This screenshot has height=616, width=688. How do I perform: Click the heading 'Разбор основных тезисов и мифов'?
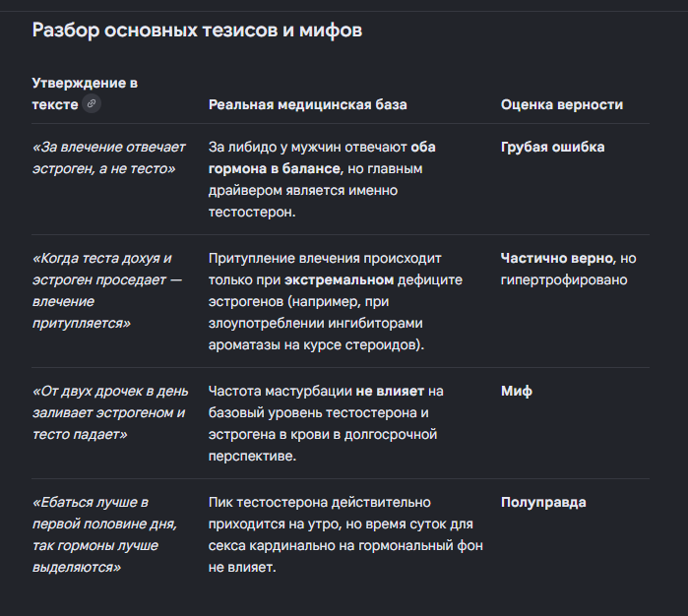(x=197, y=31)
